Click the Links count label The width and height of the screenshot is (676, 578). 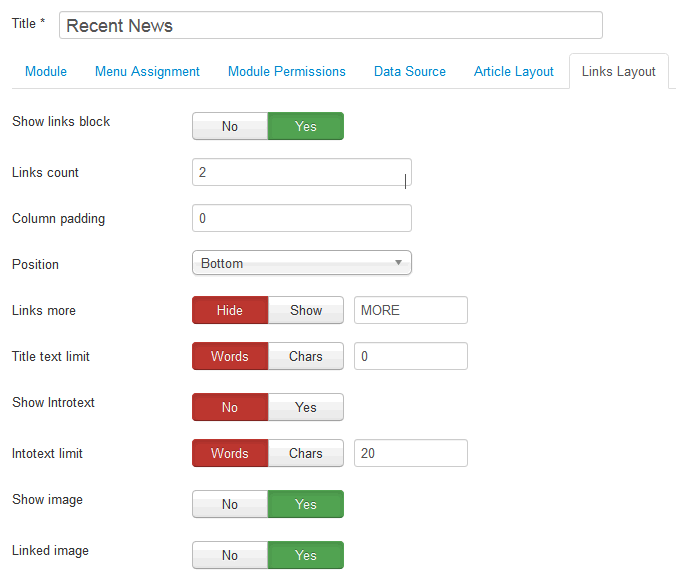pos(45,172)
